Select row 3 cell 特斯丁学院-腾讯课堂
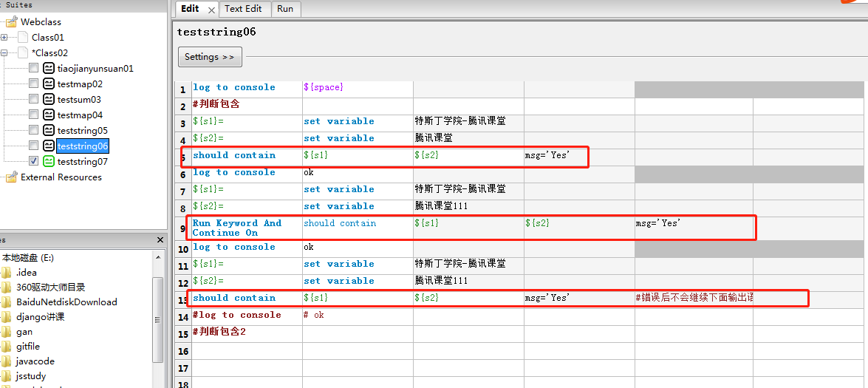Viewport: 868px width, 388px height. (x=468, y=122)
